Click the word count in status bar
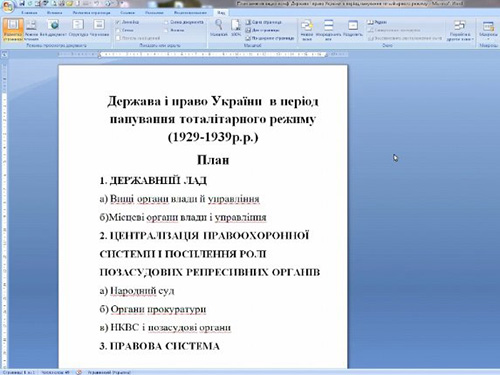500x375 pixels. coord(55,372)
